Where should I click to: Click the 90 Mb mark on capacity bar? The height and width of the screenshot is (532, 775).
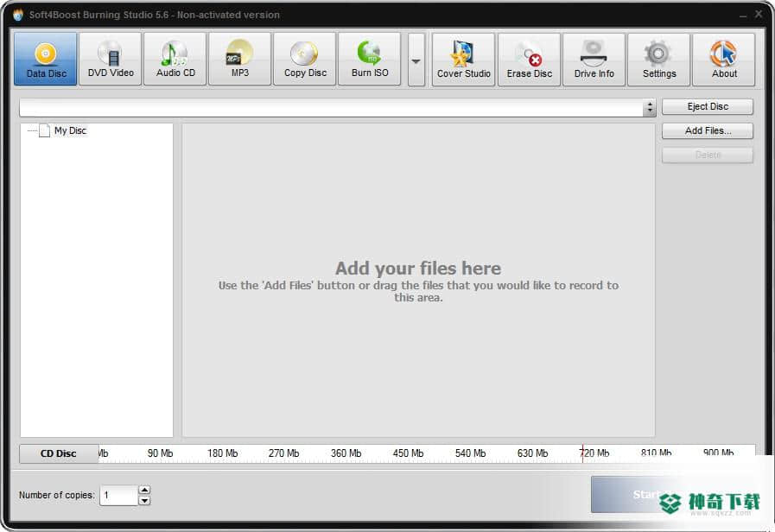[x=160, y=453]
